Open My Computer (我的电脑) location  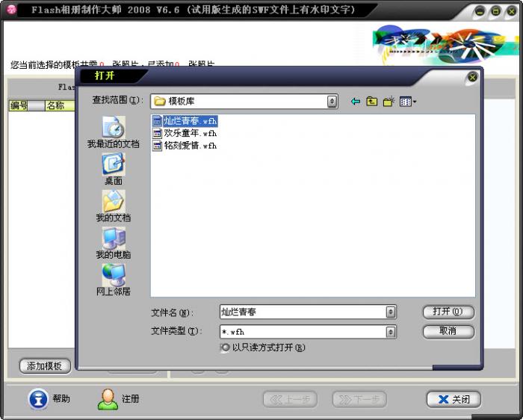(114, 244)
